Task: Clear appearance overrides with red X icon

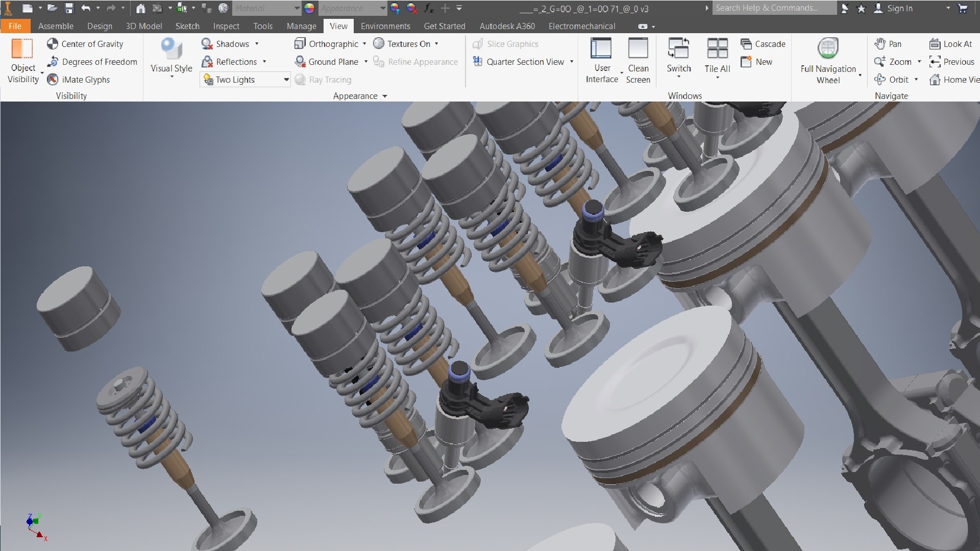Action: pos(412,8)
